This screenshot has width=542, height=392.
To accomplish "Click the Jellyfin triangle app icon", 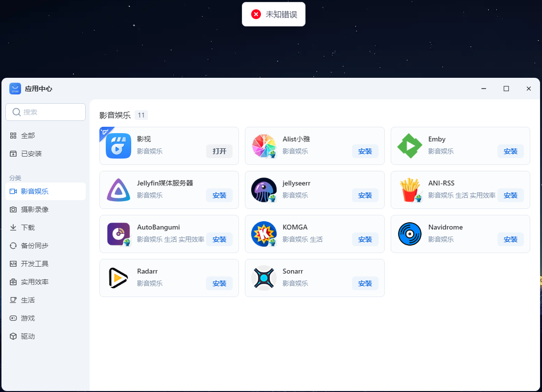I will [x=118, y=190].
